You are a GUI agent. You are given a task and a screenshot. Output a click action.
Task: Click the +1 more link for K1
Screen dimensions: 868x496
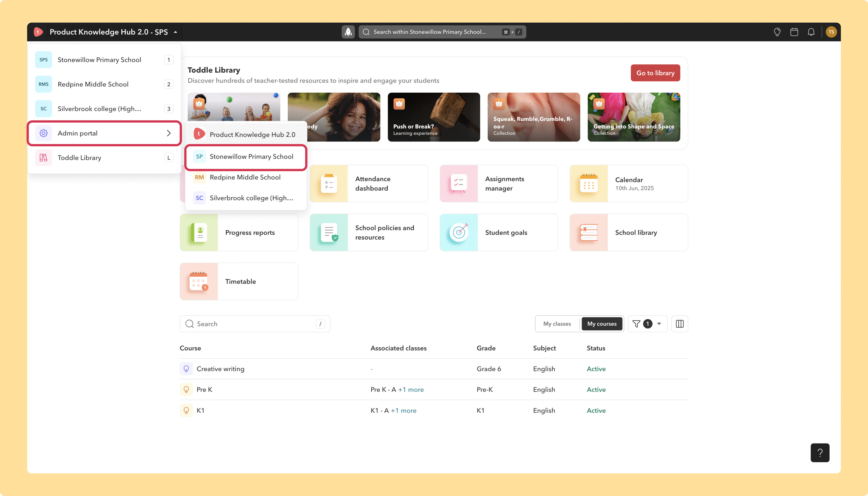[x=404, y=411]
